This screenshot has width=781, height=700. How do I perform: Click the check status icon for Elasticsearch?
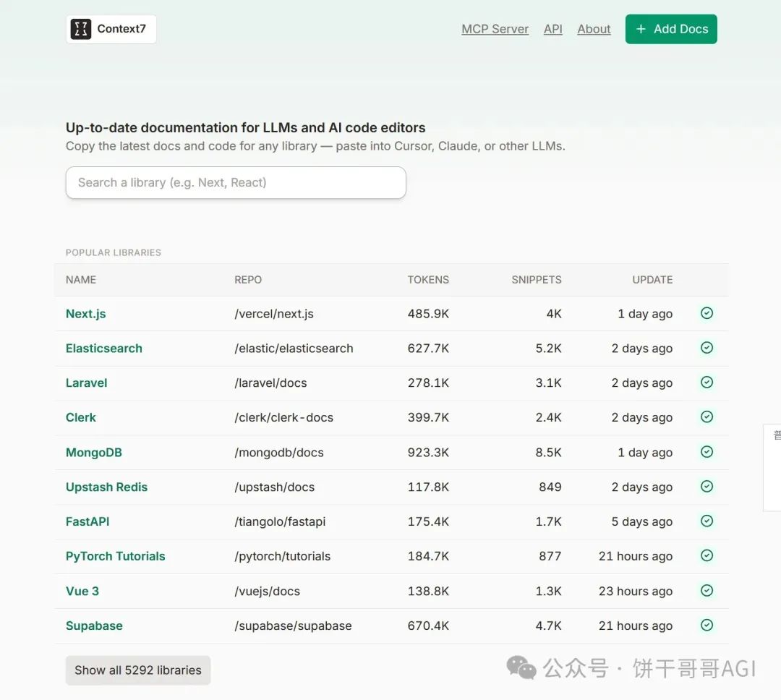click(707, 348)
